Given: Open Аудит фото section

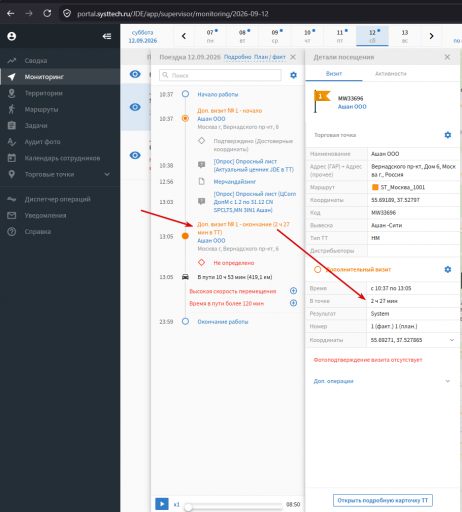Looking at the screenshot, I should pos(43,142).
